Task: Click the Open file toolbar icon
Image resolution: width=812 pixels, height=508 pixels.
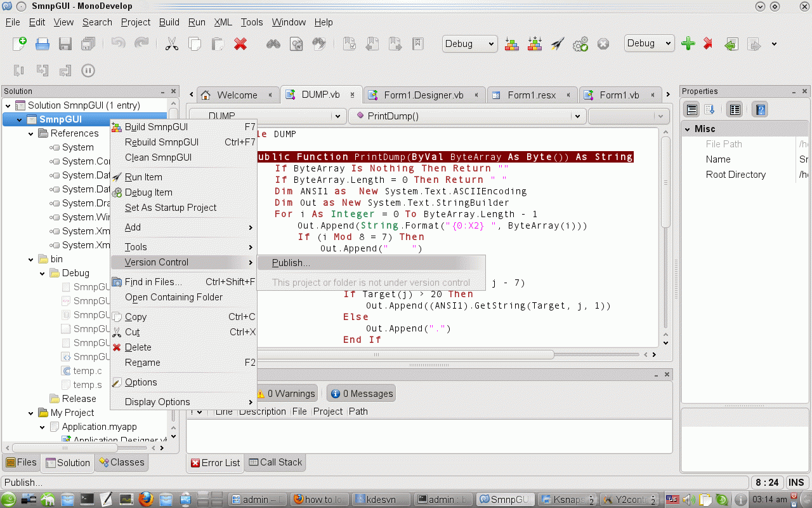Action: click(x=43, y=44)
